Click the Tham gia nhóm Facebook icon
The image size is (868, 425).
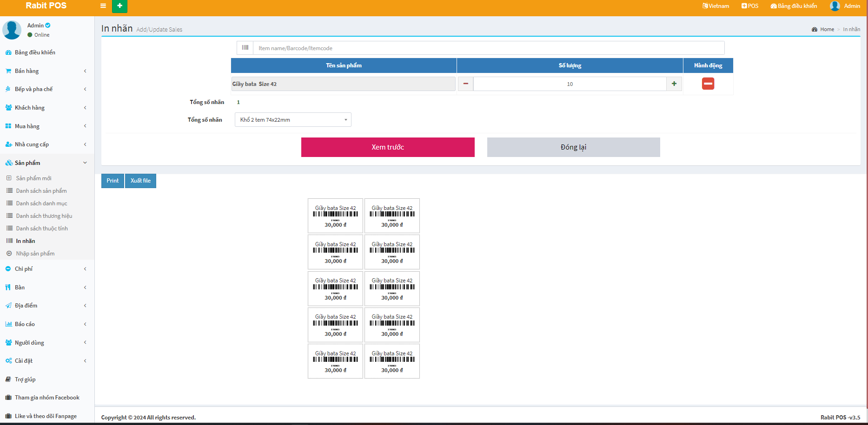(x=8, y=398)
